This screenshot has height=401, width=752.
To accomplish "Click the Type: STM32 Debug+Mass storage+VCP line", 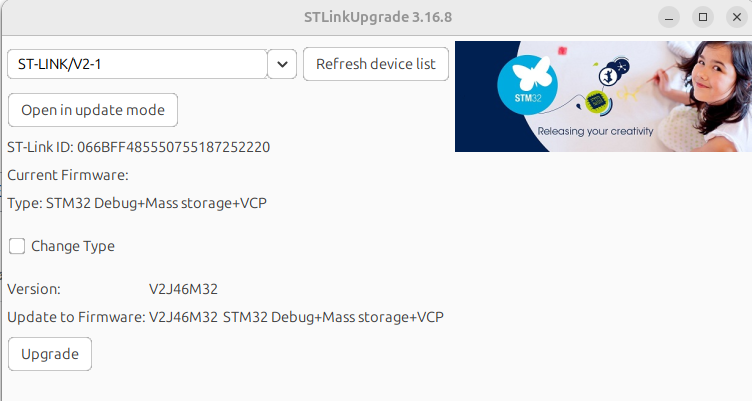I will [x=137, y=203].
